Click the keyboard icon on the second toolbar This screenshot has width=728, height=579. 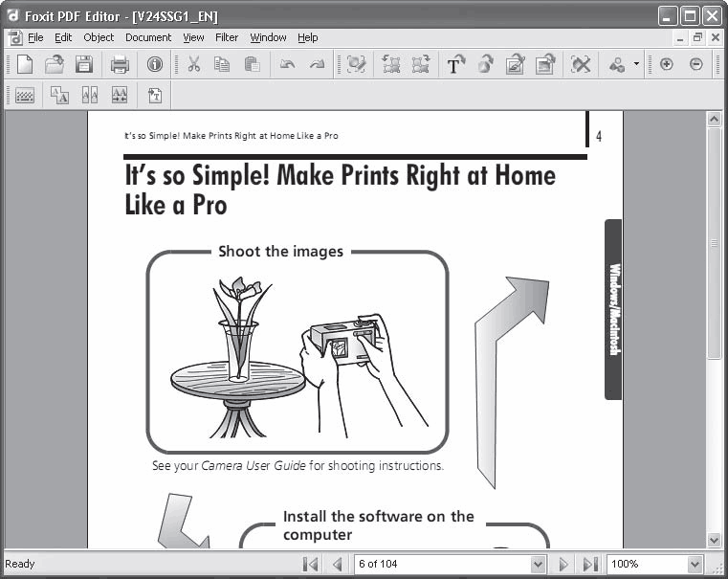[25, 96]
